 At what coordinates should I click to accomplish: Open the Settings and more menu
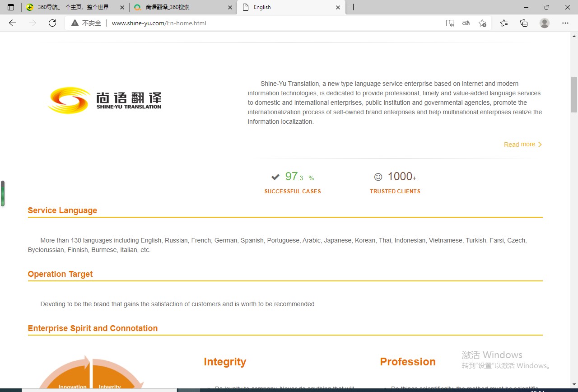tap(565, 23)
